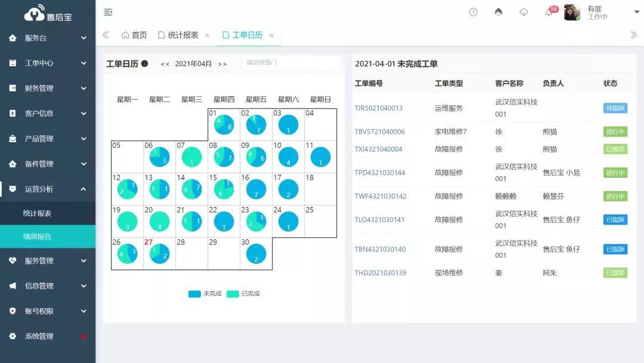Close the 工单日历 tab

pos(271,35)
